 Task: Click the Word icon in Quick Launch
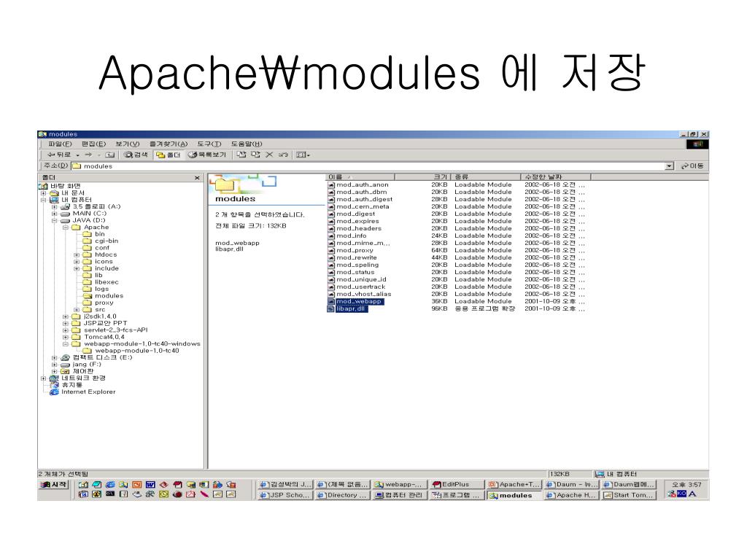point(150,485)
